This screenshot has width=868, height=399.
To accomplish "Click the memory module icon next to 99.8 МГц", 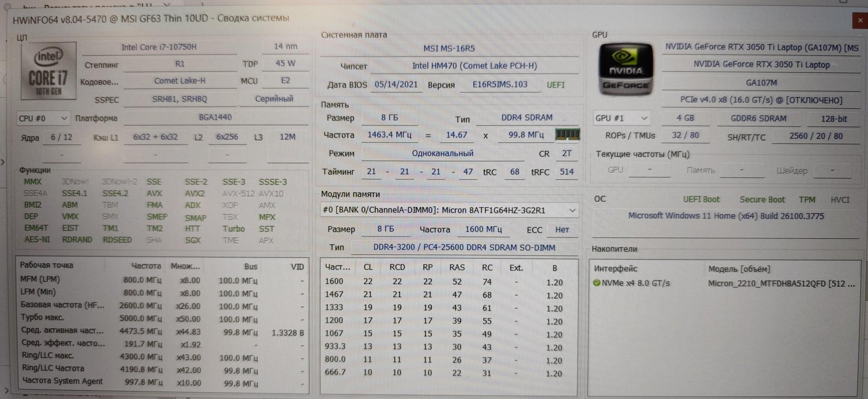I will (567, 134).
